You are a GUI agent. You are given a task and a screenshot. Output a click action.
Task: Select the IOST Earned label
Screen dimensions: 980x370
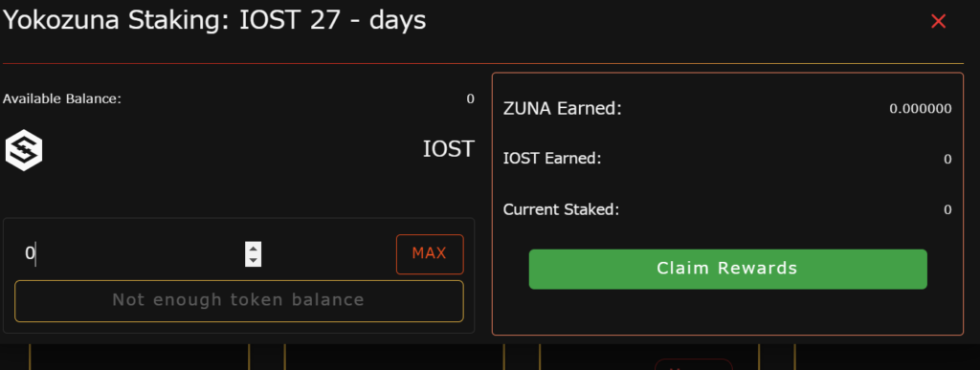552,159
